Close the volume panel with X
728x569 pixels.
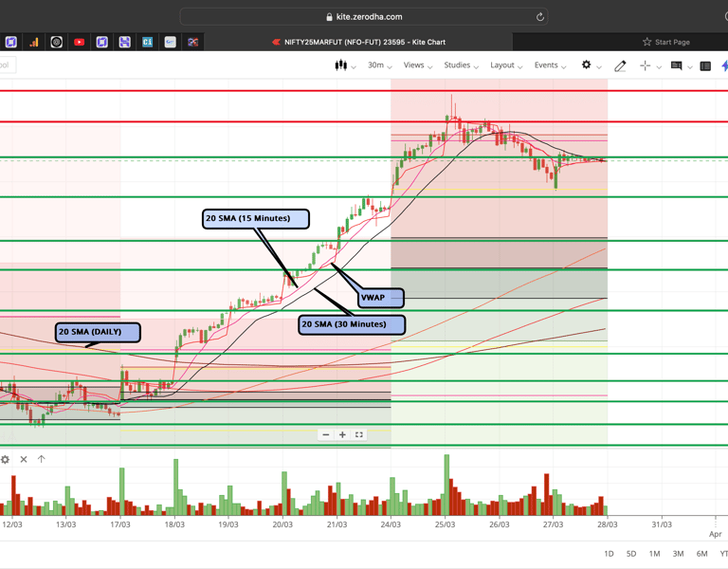[24, 459]
